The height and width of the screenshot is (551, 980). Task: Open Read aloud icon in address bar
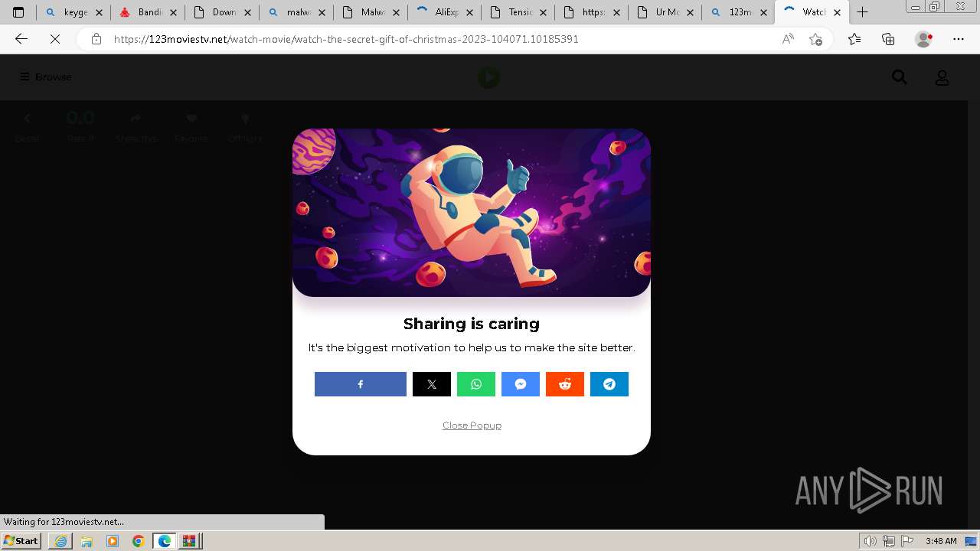point(788,39)
